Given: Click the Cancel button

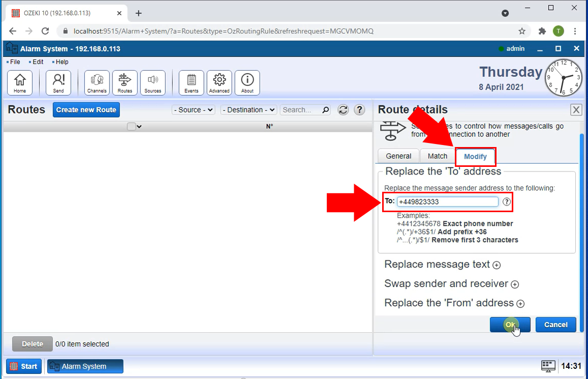Looking at the screenshot, I should coord(556,325).
